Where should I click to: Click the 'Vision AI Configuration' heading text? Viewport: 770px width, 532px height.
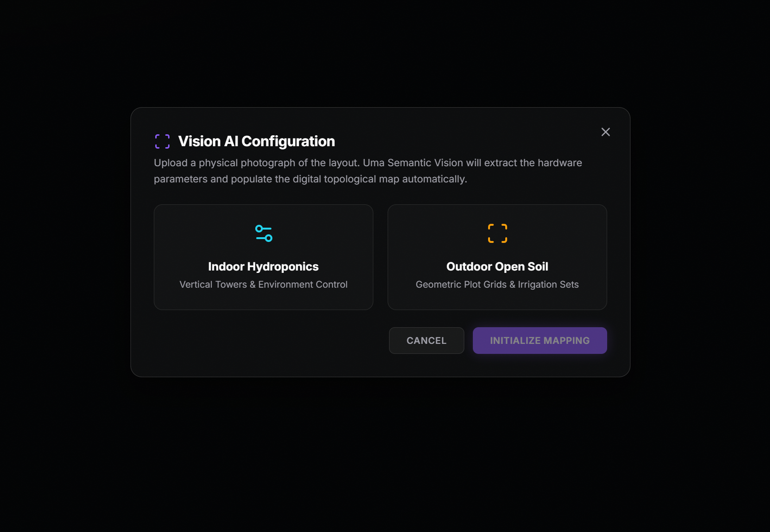coord(256,141)
